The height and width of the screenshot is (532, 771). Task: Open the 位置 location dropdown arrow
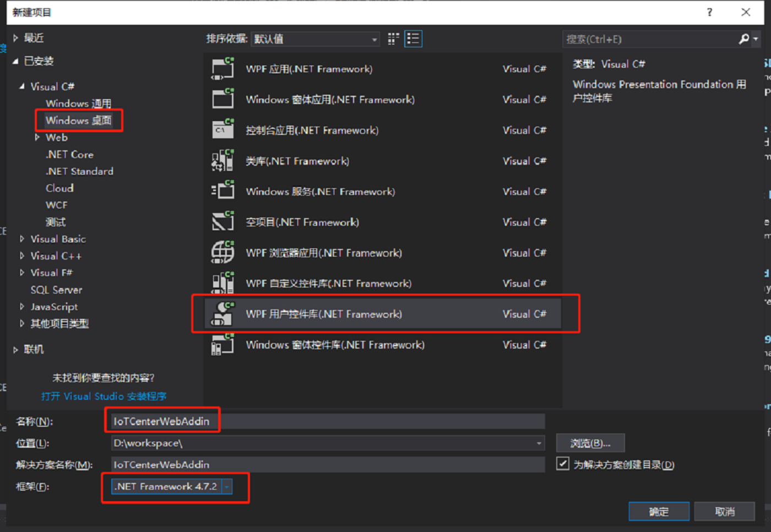click(539, 443)
